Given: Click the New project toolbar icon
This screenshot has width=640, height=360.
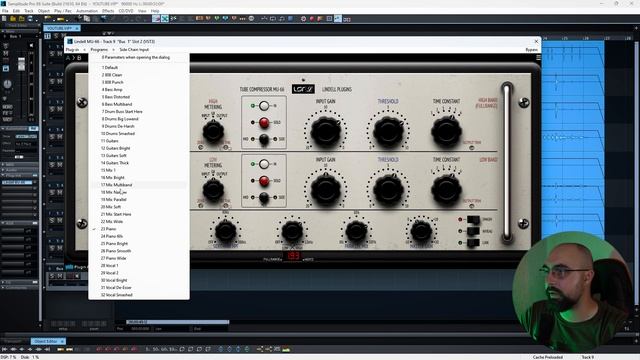Looking at the screenshot, I should pyautogui.click(x=4, y=19).
